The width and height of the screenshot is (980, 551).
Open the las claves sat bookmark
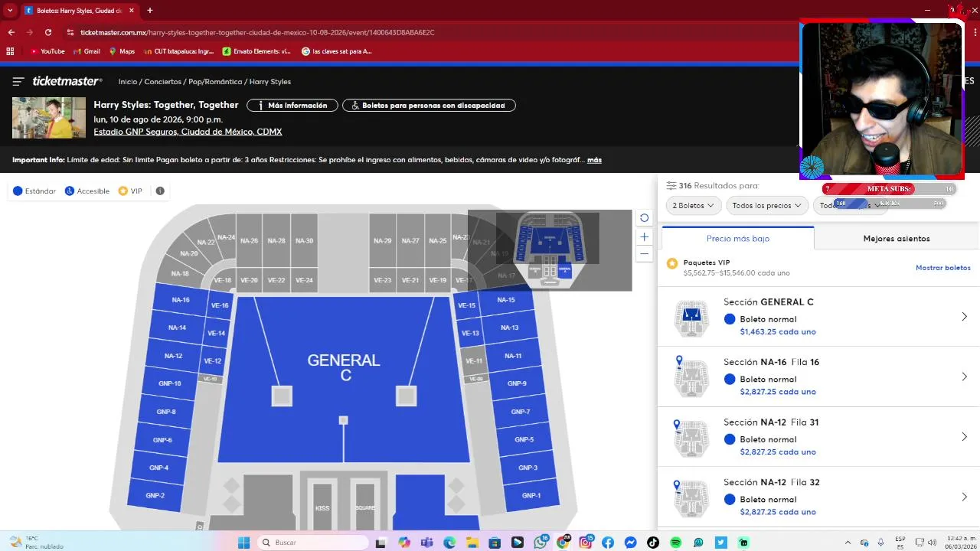[337, 51]
